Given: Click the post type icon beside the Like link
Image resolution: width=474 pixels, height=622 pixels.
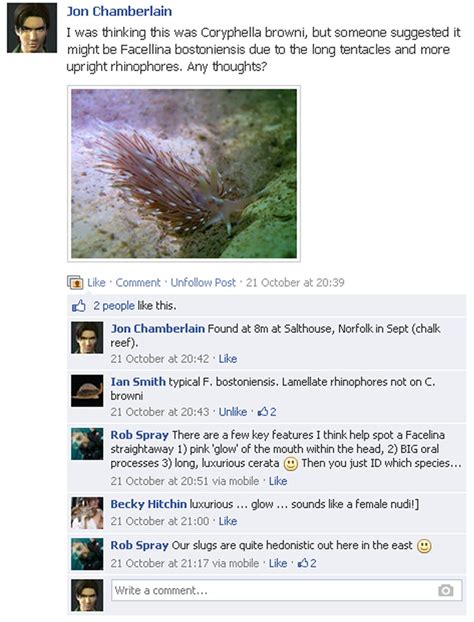Looking at the screenshot, I should click(75, 282).
